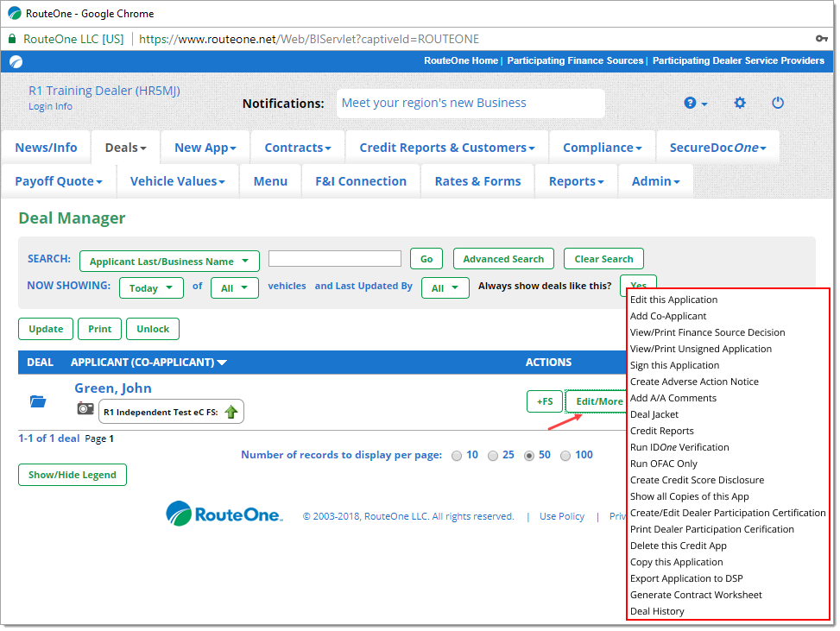Click the +FS button for Green, John
The width and height of the screenshot is (840, 631).
point(544,401)
